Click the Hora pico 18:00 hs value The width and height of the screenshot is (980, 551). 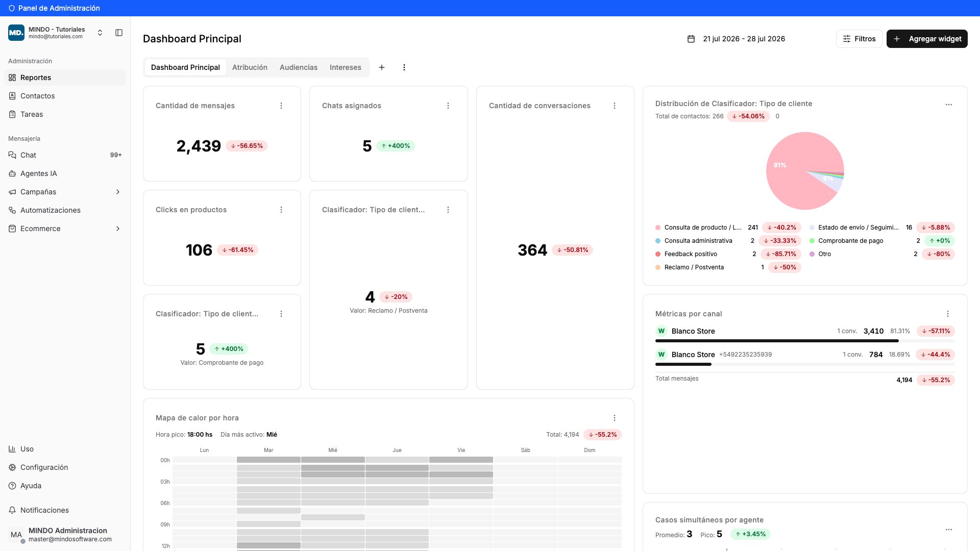(x=200, y=435)
